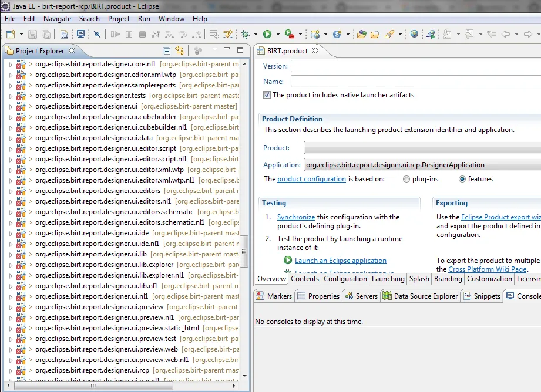Click the New Dynamic Web Project icon
The height and width of the screenshot is (392, 541).
[315, 34]
